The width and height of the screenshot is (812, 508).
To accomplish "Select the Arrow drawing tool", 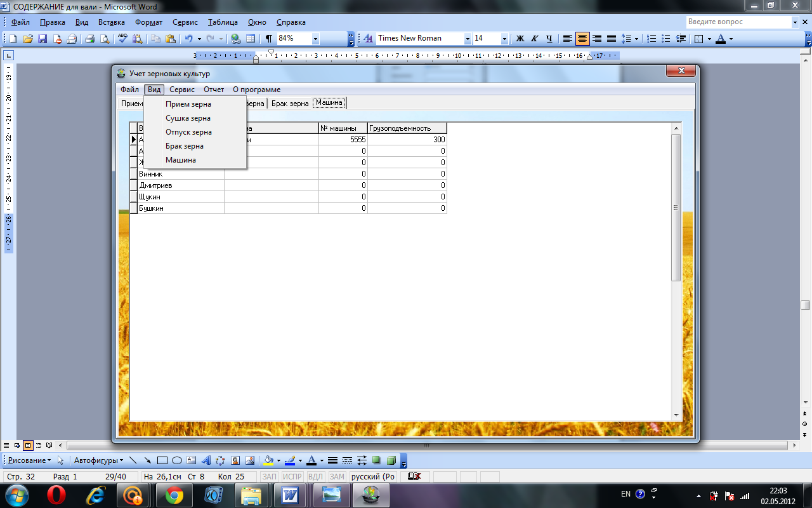I will (147, 460).
